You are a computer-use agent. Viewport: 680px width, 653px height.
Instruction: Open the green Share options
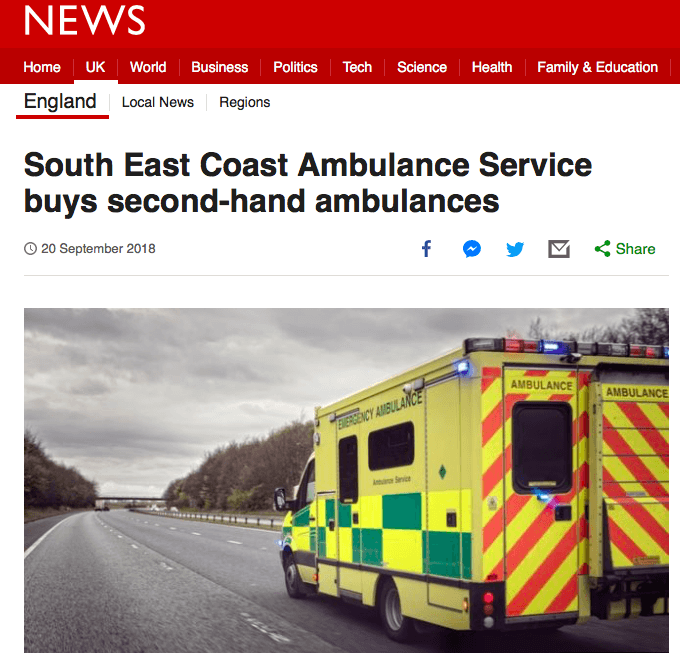pos(624,249)
